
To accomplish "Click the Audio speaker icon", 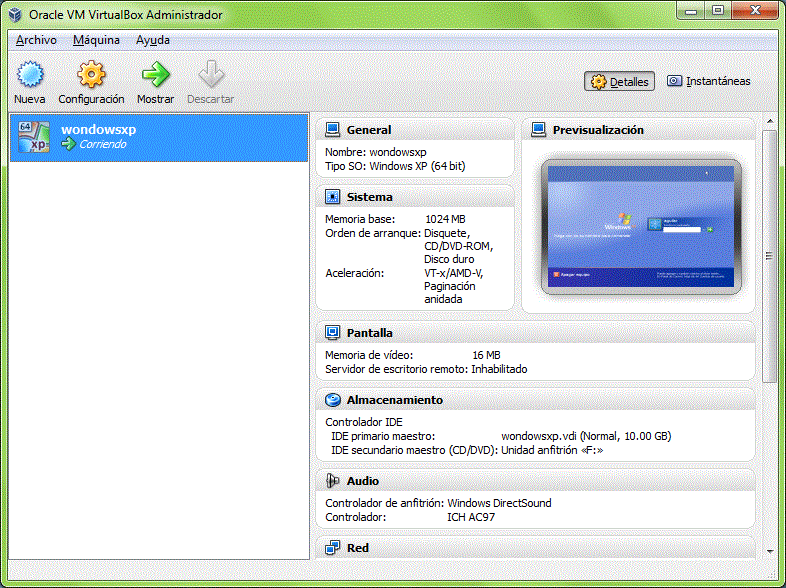I will [332, 481].
